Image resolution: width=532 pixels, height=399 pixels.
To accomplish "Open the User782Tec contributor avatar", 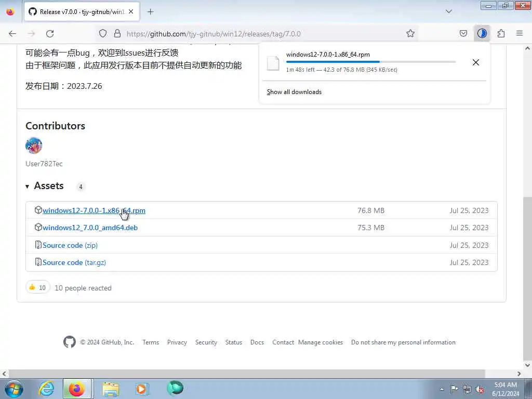I will pos(34,145).
